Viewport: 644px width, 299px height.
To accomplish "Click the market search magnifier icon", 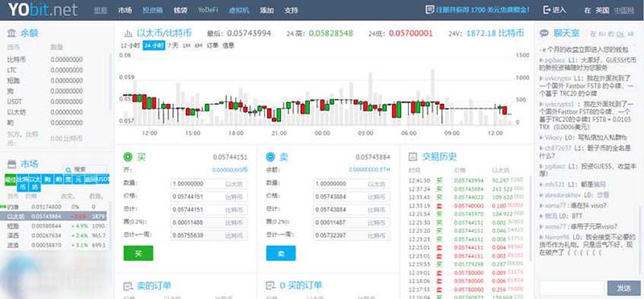I will tap(69, 169).
